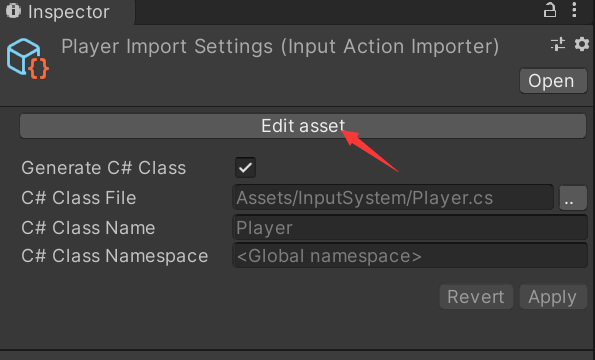
Task: Apply the import settings
Action: (553, 297)
